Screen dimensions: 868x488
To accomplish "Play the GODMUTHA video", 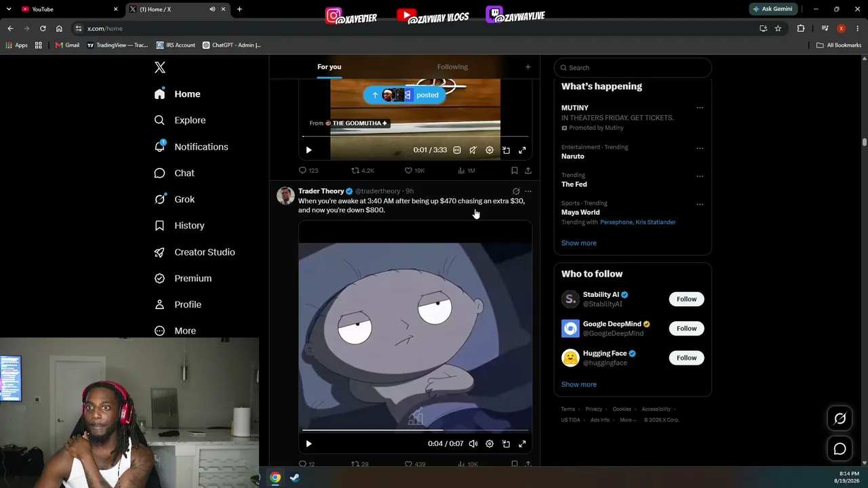I will click(309, 150).
